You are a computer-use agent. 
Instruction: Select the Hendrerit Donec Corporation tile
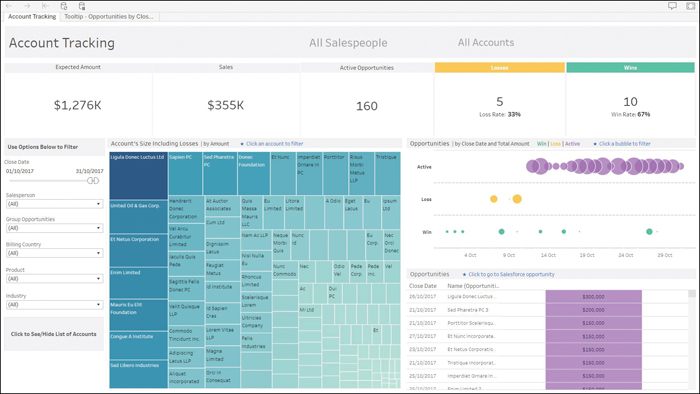(x=186, y=210)
